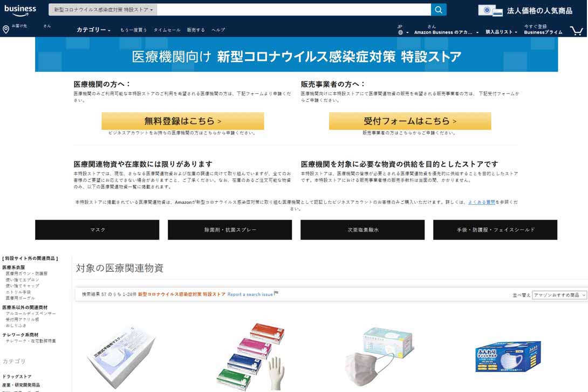Screen dimensions: 588x392
Task: Select the マスク category tile
Action: [x=97, y=230]
